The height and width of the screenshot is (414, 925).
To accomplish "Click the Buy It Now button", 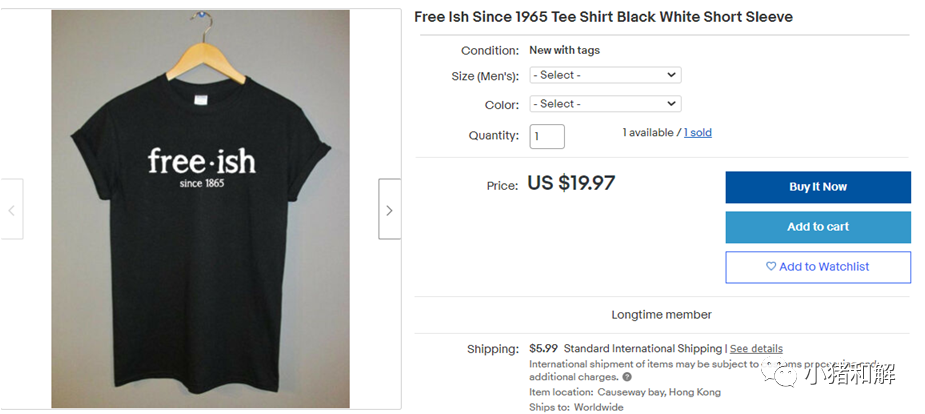I will pyautogui.click(x=818, y=187).
